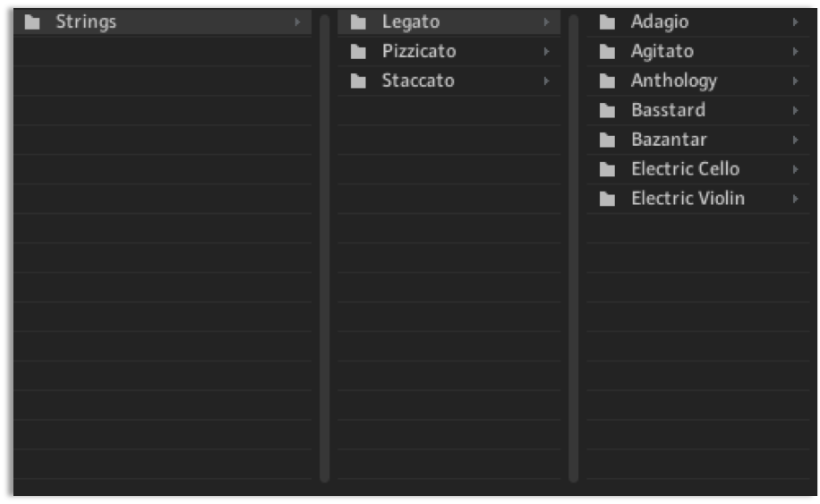Image resolution: width=820 pixels, height=504 pixels.
Task: Expand the Strings category arrow
Action: (297, 22)
